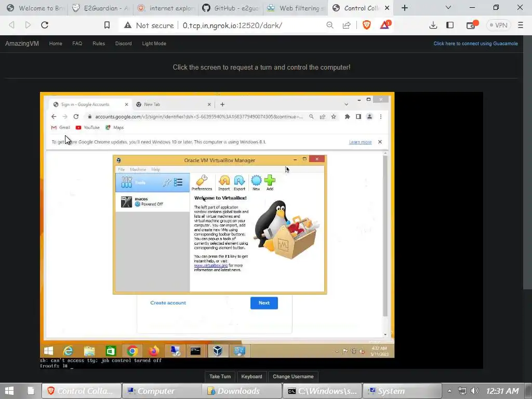The width and height of the screenshot is (532, 399).
Task: Switch to New Tab in remote Chrome
Action: pos(173,104)
